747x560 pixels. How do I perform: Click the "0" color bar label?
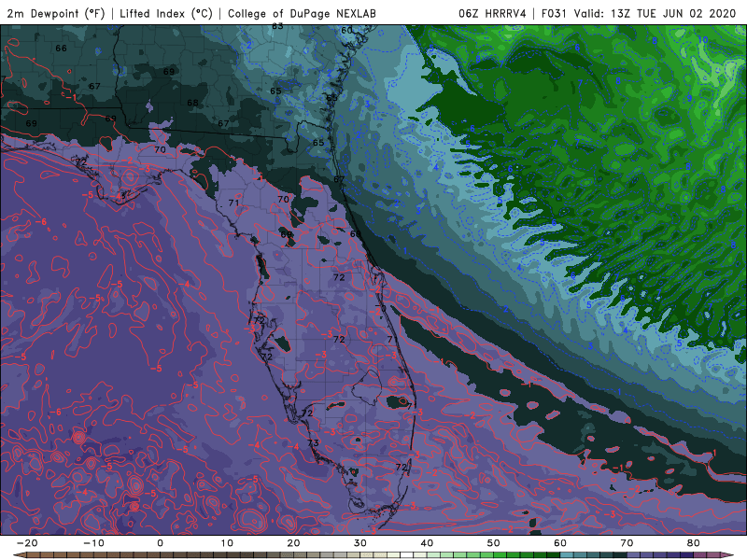pyautogui.click(x=160, y=543)
